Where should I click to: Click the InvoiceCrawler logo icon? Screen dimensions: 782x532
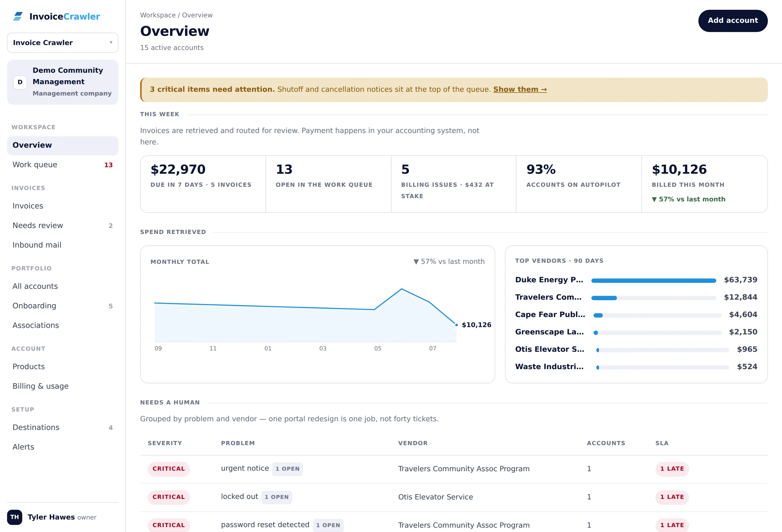point(18,16)
